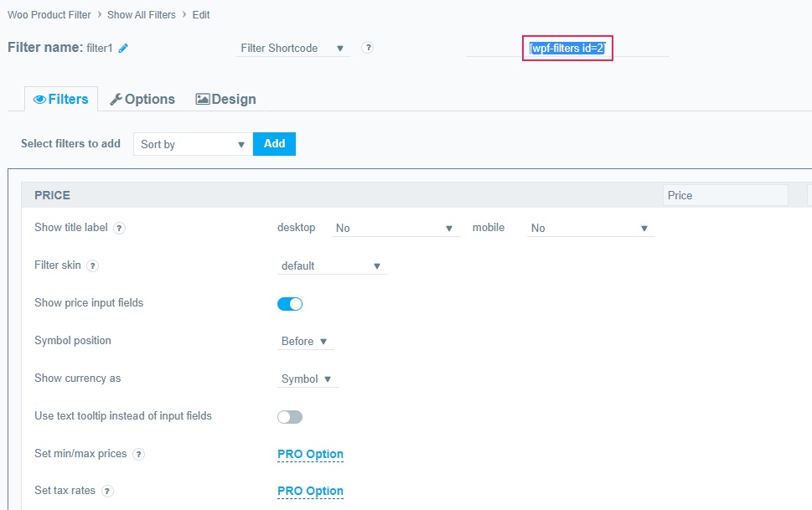The width and height of the screenshot is (812, 510).
Task: Click the Show price input fields label
Action: (x=89, y=303)
